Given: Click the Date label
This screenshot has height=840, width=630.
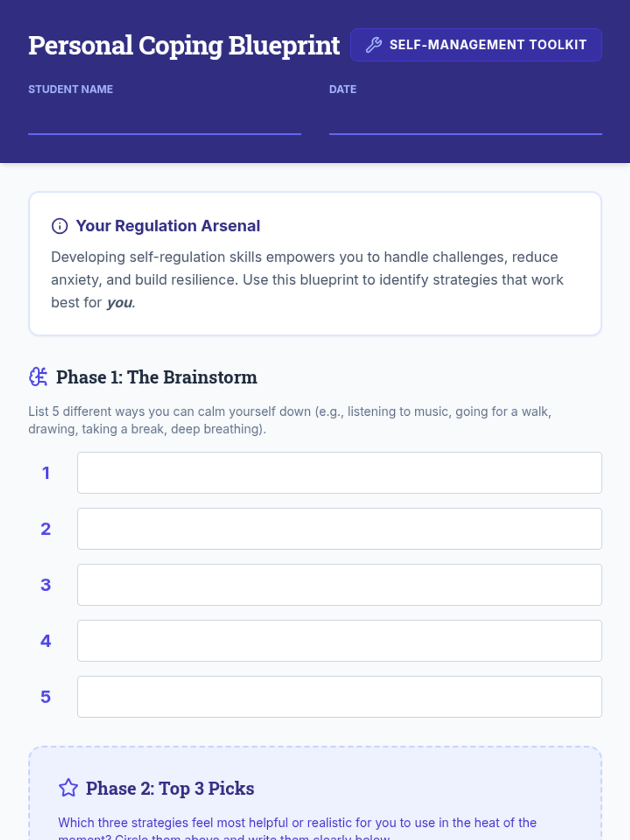Looking at the screenshot, I should [x=342, y=89].
